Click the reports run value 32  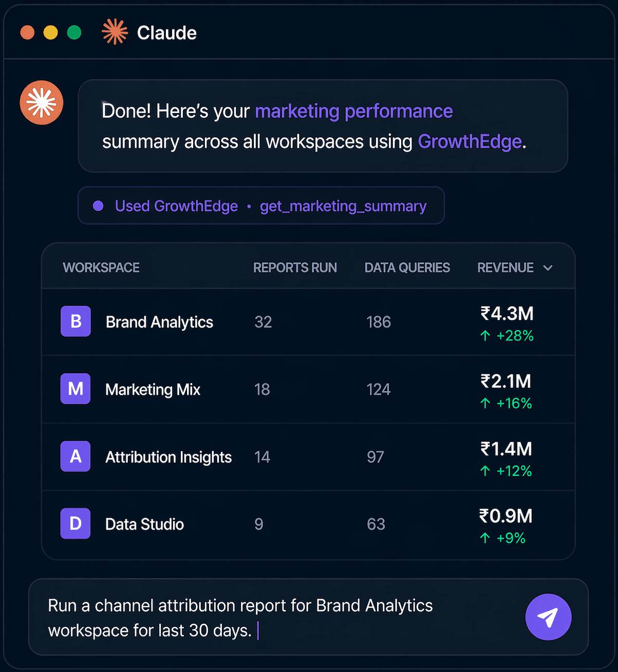point(263,322)
